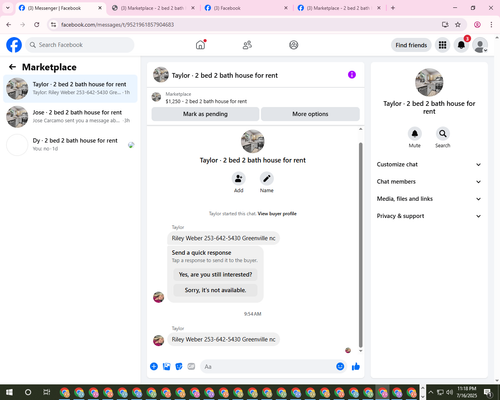Open Task View on taskbar
Screen dimensions: 500x400
[x=47, y=392]
